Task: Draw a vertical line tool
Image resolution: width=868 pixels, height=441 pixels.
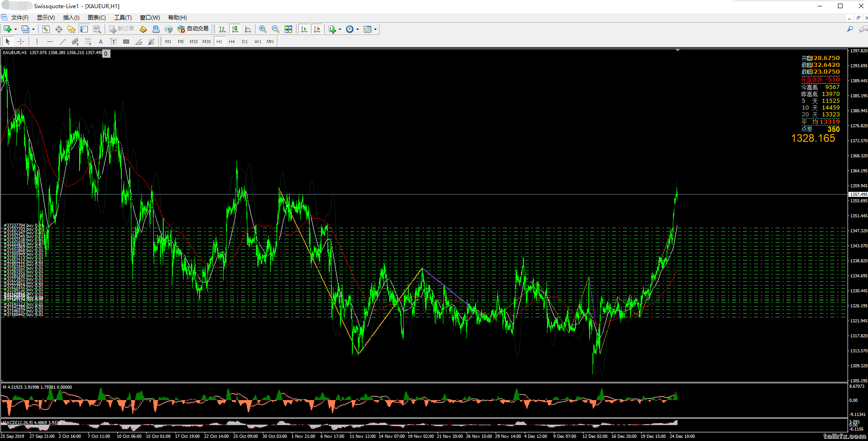Action: click(x=37, y=41)
